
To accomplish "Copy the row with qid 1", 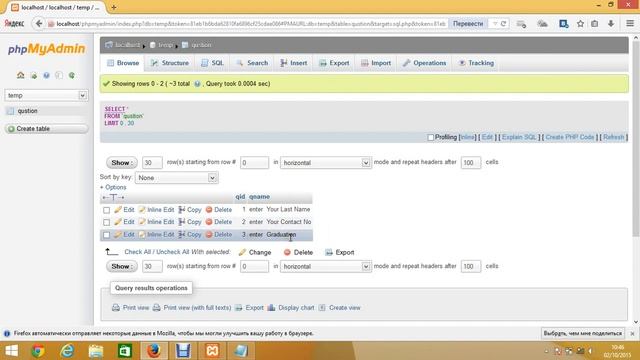I will click(x=190, y=209).
